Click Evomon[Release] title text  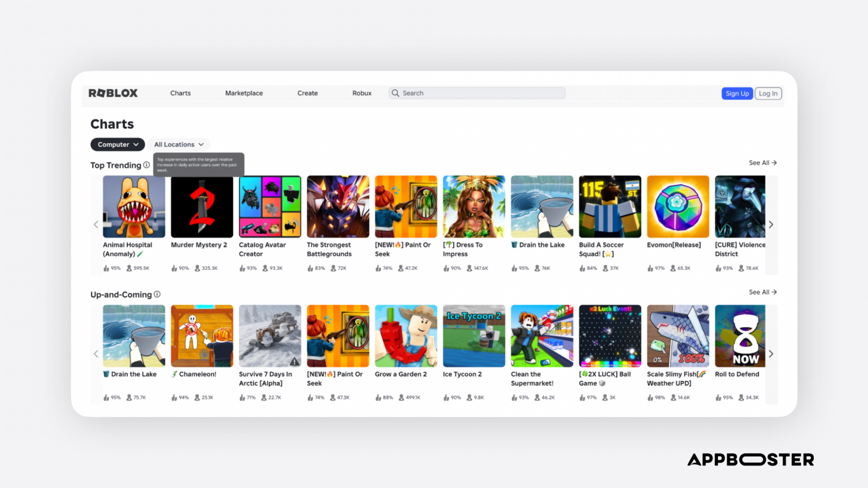(674, 245)
